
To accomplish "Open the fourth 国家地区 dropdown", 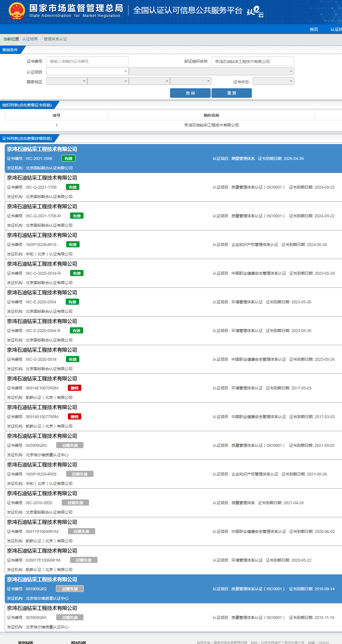I will point(191,81).
